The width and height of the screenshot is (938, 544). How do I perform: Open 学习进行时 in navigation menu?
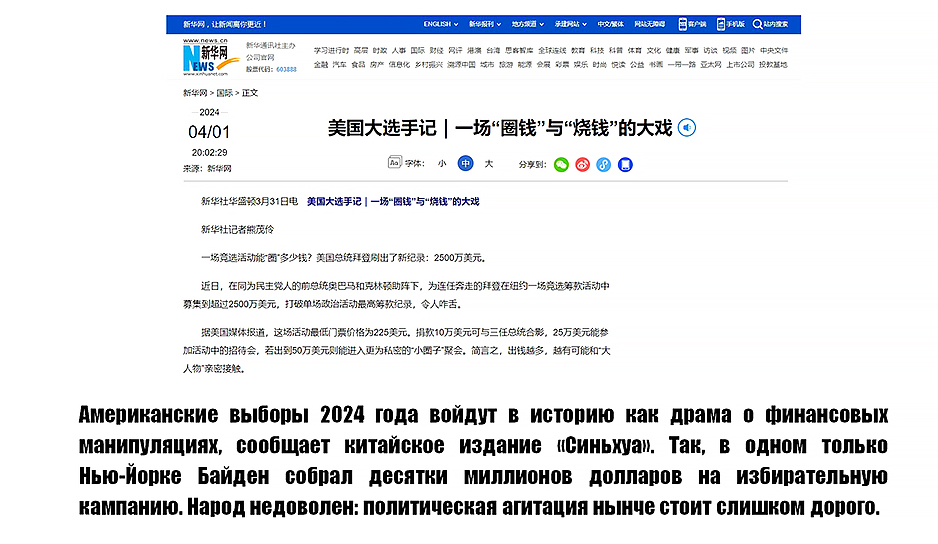pos(330,50)
